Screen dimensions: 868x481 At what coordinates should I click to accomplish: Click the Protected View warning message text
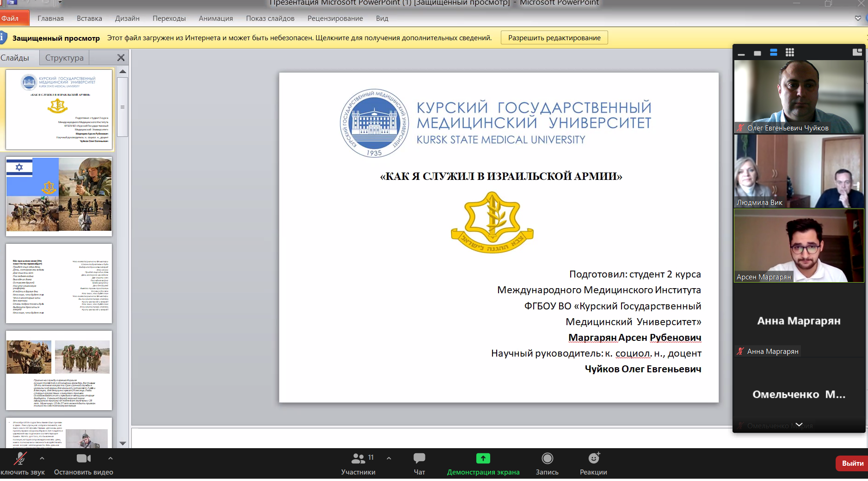pyautogui.click(x=300, y=38)
